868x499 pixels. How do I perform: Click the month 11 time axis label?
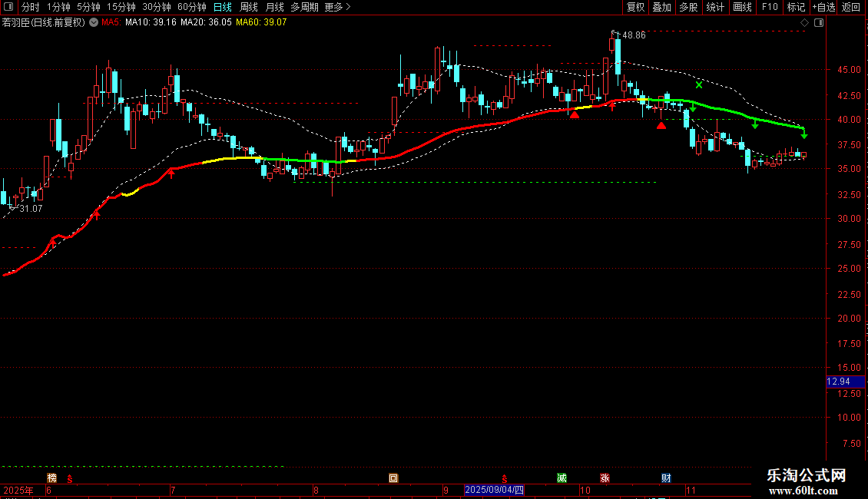(x=691, y=490)
